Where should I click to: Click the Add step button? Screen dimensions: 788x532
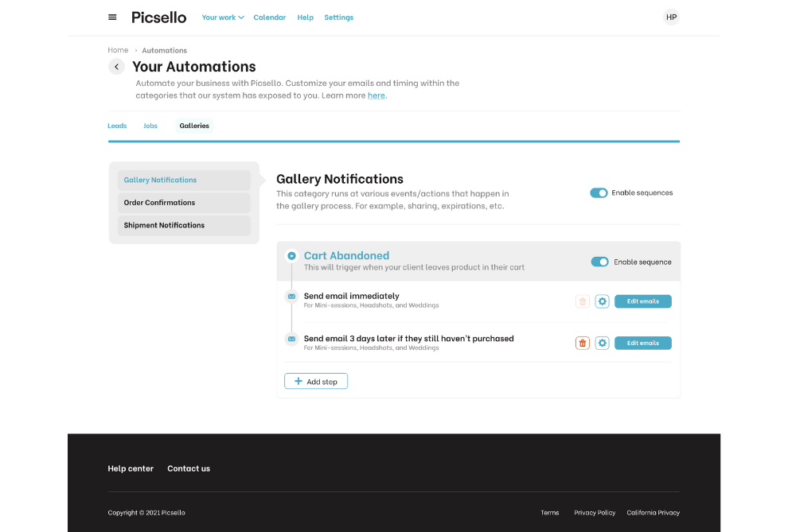pyautogui.click(x=316, y=381)
